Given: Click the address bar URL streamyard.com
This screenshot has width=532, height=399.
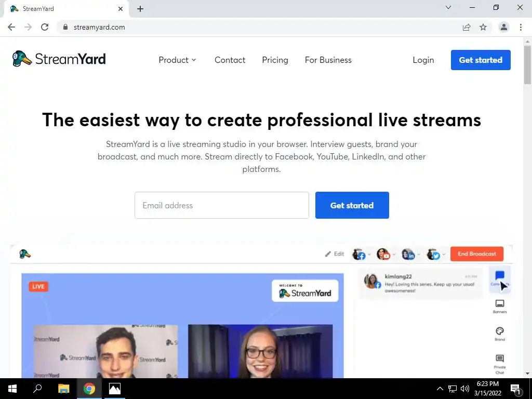Looking at the screenshot, I should pos(99,27).
